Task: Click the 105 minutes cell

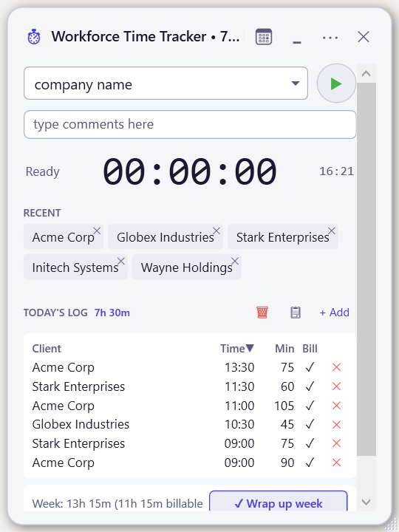Action: pyautogui.click(x=284, y=406)
